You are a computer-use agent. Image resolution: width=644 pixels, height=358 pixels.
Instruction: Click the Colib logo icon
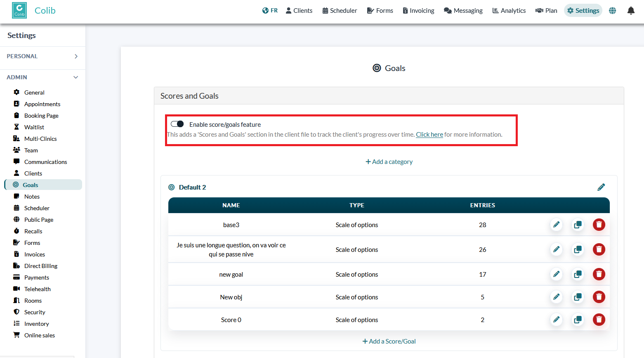click(19, 10)
